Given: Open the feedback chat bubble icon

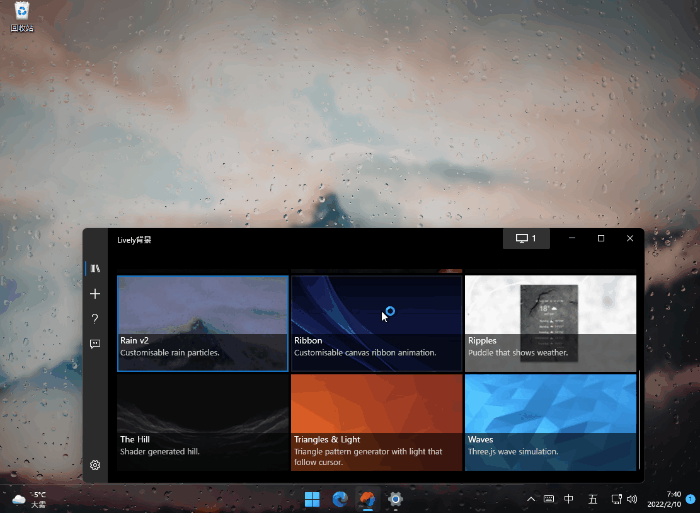Looking at the screenshot, I should [95, 344].
